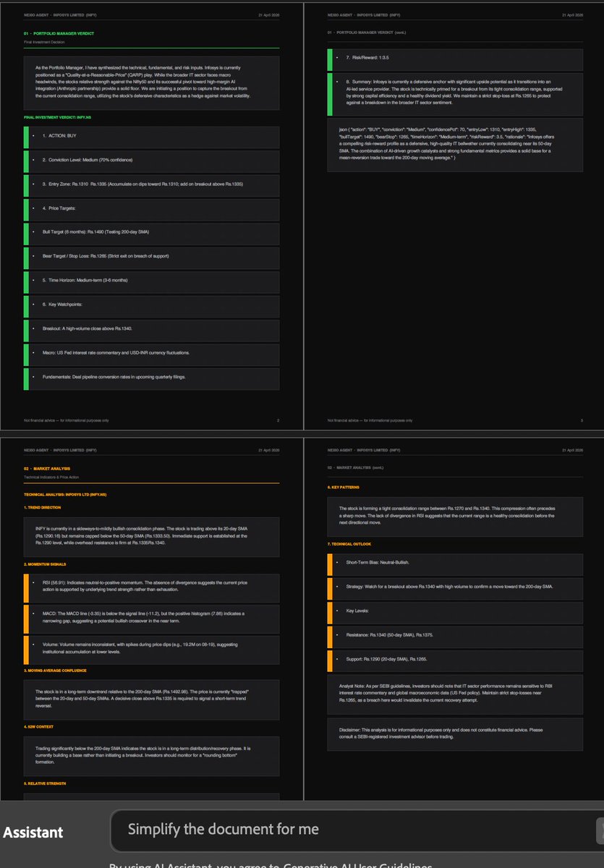Click the 'Macro: US Fed interest rate commentary' row
604x868 pixels.
[x=151, y=353]
